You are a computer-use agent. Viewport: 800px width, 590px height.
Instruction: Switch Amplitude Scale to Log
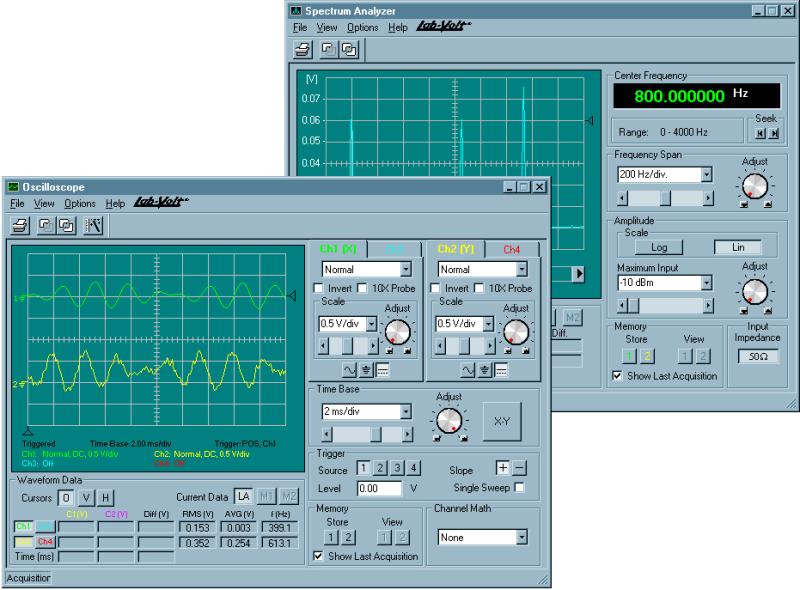tap(658, 247)
